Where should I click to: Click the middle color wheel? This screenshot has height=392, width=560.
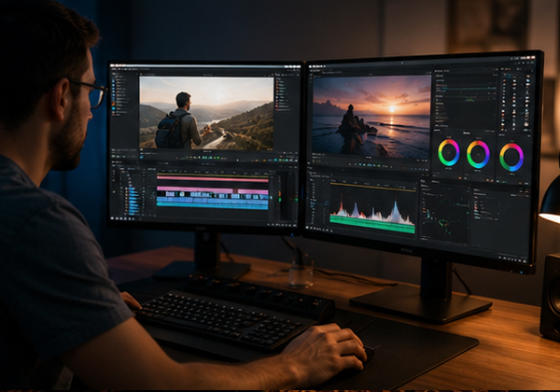[478, 154]
